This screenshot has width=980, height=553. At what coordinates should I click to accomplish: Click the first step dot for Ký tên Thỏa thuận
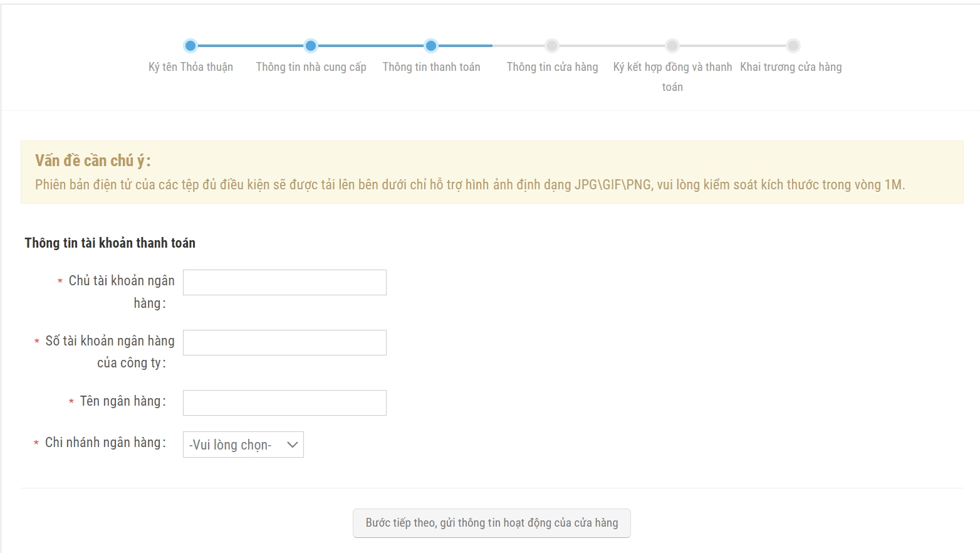190,46
